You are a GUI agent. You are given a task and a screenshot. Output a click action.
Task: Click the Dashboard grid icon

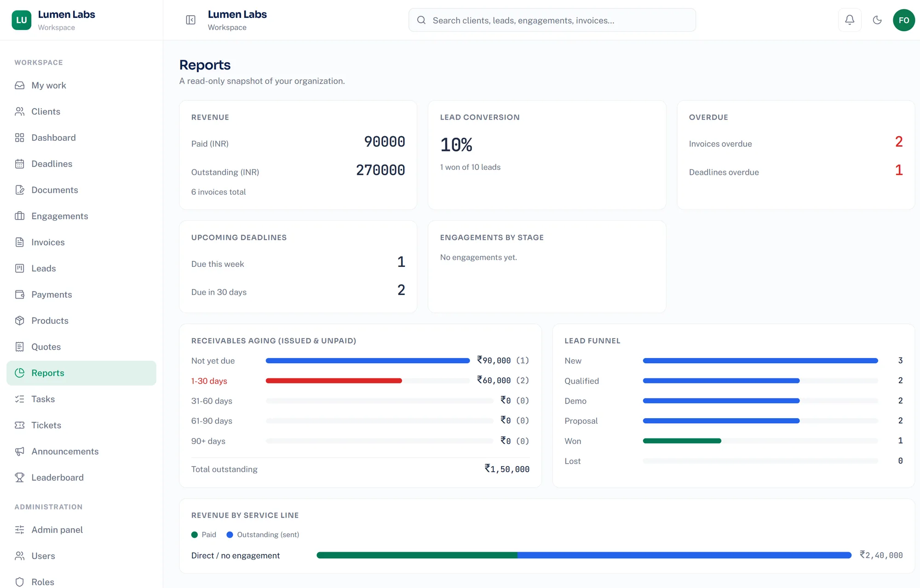pyautogui.click(x=19, y=138)
